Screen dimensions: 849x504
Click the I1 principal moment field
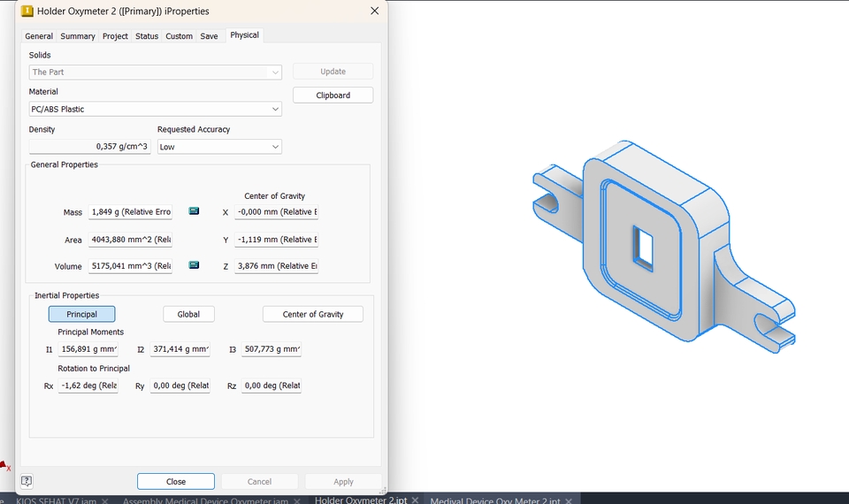tap(88, 349)
